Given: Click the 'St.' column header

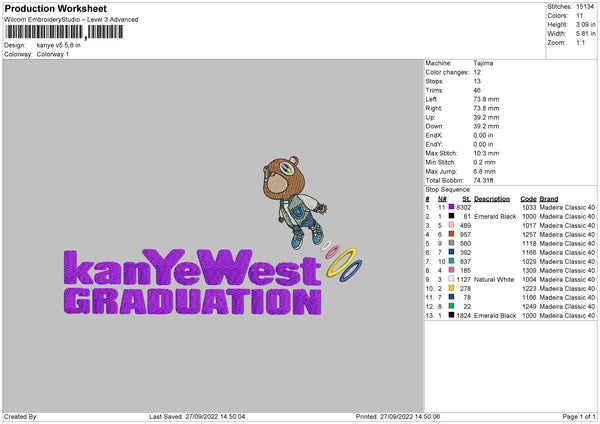Looking at the screenshot, I should pyautogui.click(x=466, y=199).
